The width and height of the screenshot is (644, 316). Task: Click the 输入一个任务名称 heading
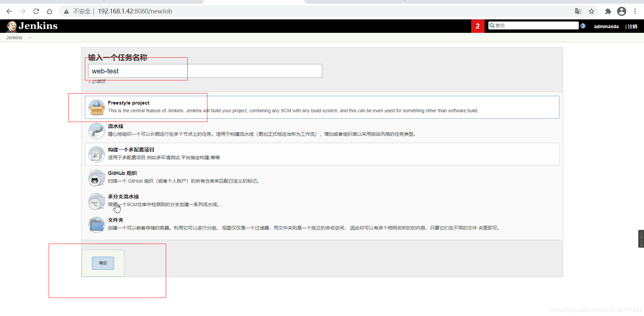[x=117, y=57]
